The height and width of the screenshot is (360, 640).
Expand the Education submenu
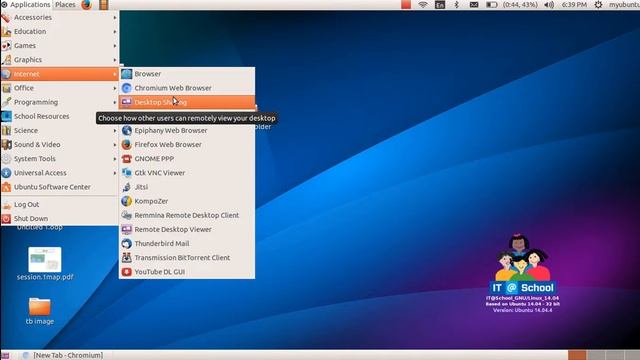pos(60,31)
